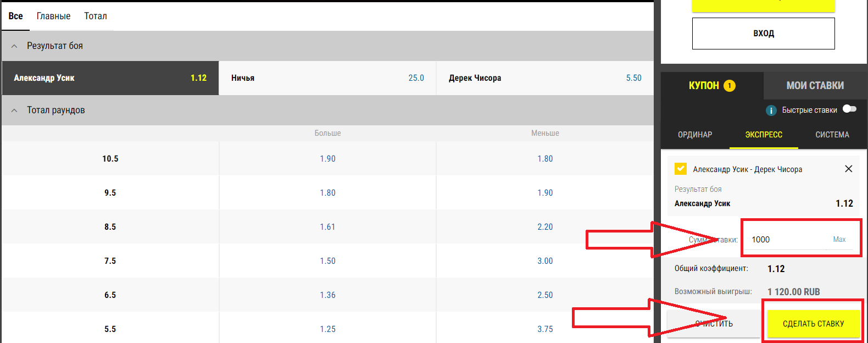Open the Тотал tab

[x=96, y=16]
